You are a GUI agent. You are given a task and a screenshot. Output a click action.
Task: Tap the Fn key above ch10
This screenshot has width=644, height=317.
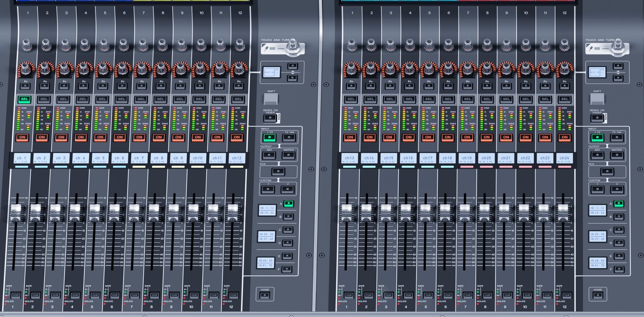tap(200, 86)
